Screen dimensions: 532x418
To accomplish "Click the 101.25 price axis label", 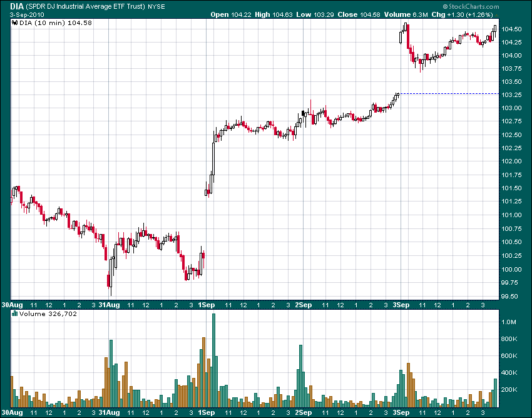I will [x=511, y=201].
